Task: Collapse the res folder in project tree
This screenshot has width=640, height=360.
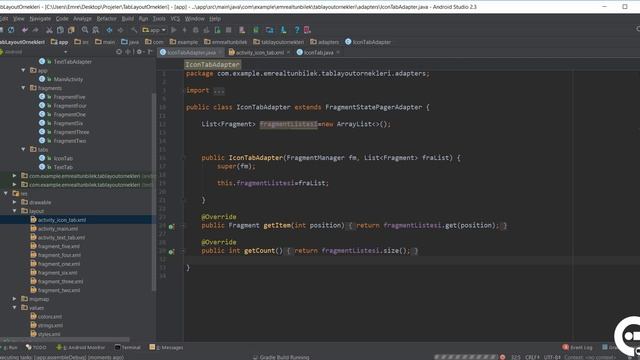Action: point(6,193)
